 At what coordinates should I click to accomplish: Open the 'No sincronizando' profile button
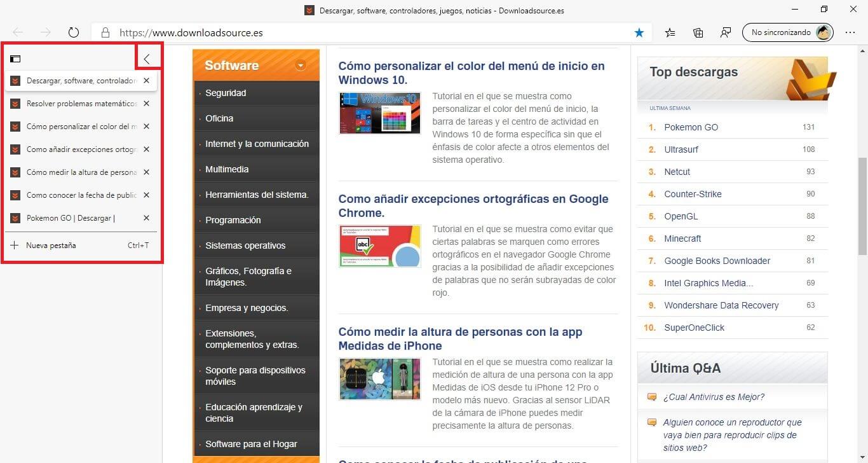[788, 32]
